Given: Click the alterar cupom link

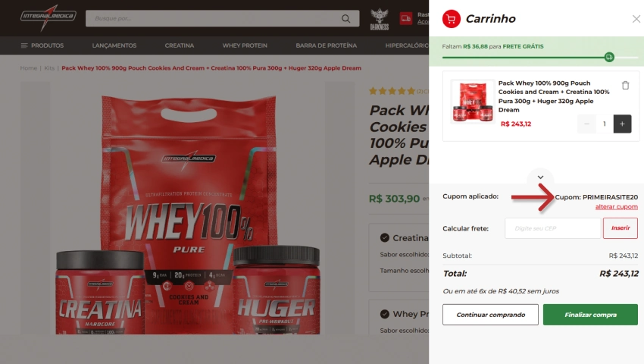Looking at the screenshot, I should tap(617, 207).
